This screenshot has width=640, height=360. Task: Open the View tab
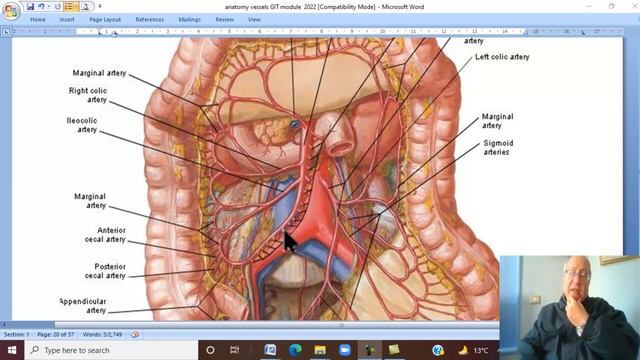tap(254, 20)
